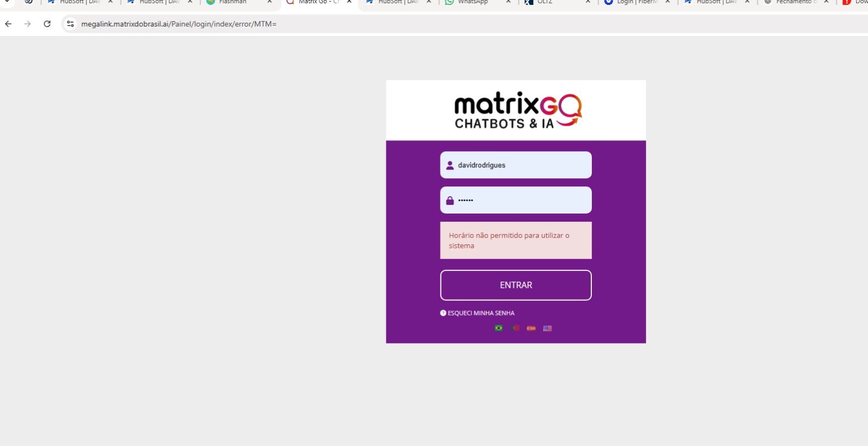Click the user icon in username field
868x446 pixels.
pos(450,165)
